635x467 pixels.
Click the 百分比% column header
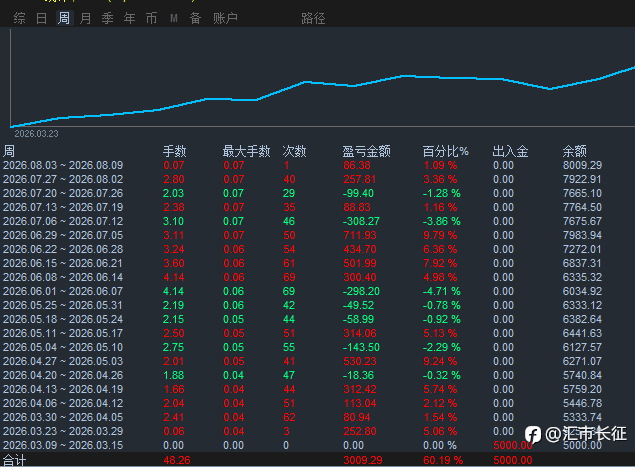pyautogui.click(x=445, y=151)
